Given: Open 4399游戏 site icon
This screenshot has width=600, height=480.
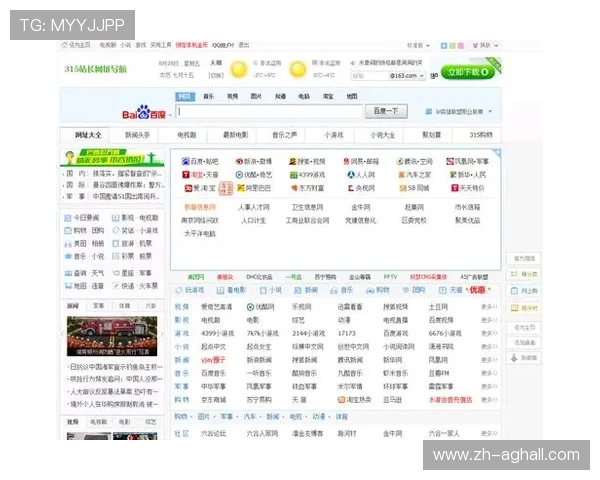Looking at the screenshot, I should (x=293, y=175).
